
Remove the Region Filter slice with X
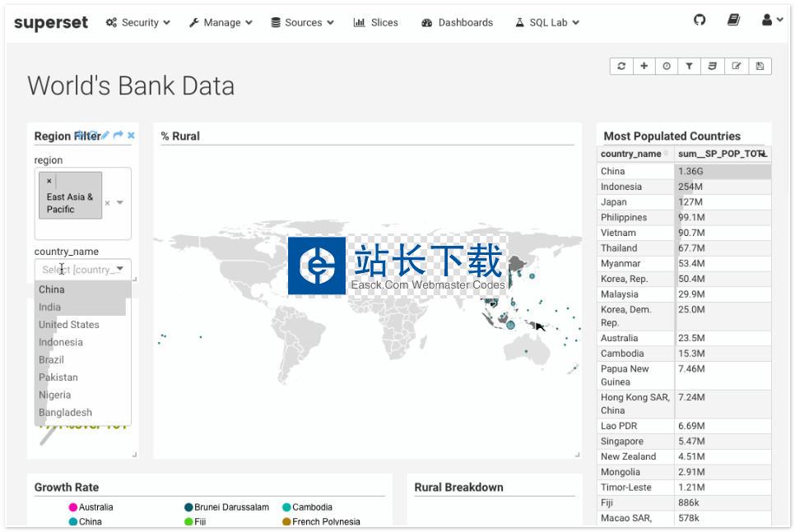click(131, 136)
